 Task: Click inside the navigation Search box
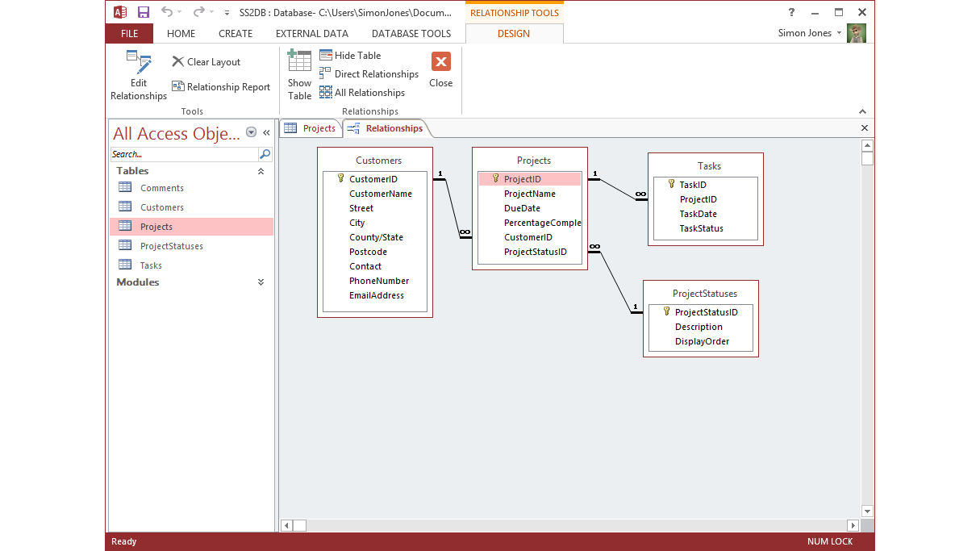184,154
